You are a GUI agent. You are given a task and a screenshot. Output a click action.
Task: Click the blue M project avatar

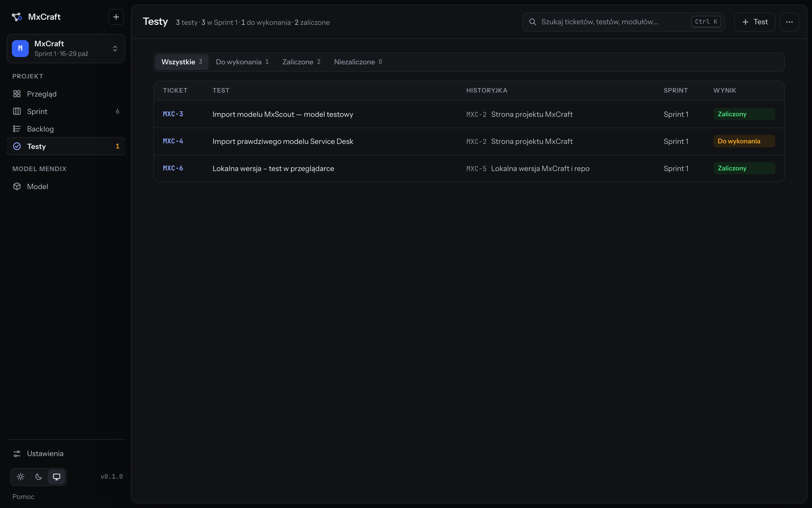tap(20, 48)
